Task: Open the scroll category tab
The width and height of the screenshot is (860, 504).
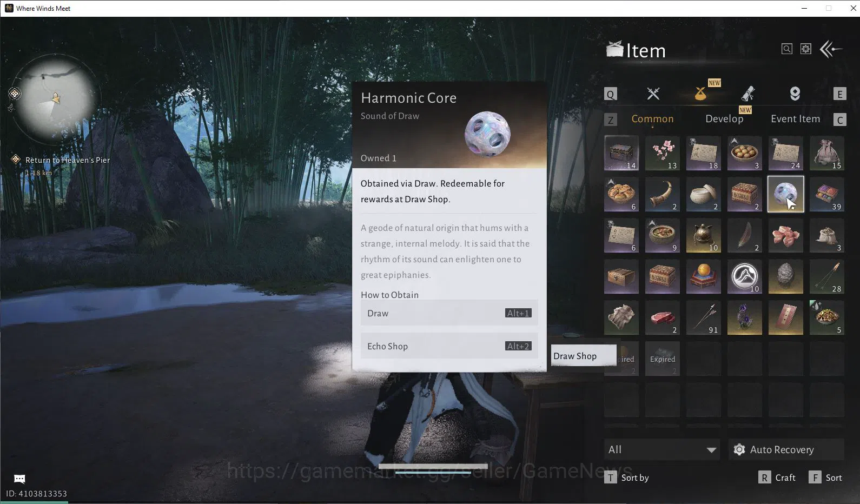Action: 748,94
